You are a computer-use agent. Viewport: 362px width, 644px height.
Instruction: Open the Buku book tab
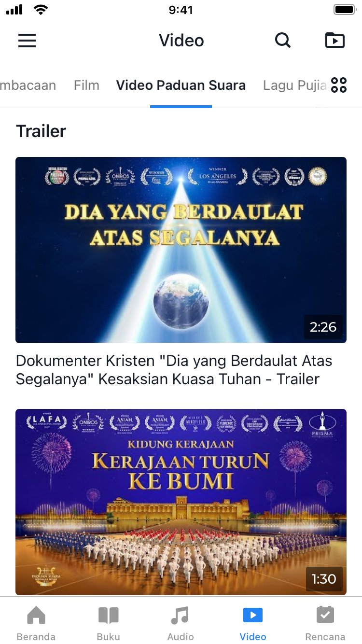pyautogui.click(x=108, y=623)
